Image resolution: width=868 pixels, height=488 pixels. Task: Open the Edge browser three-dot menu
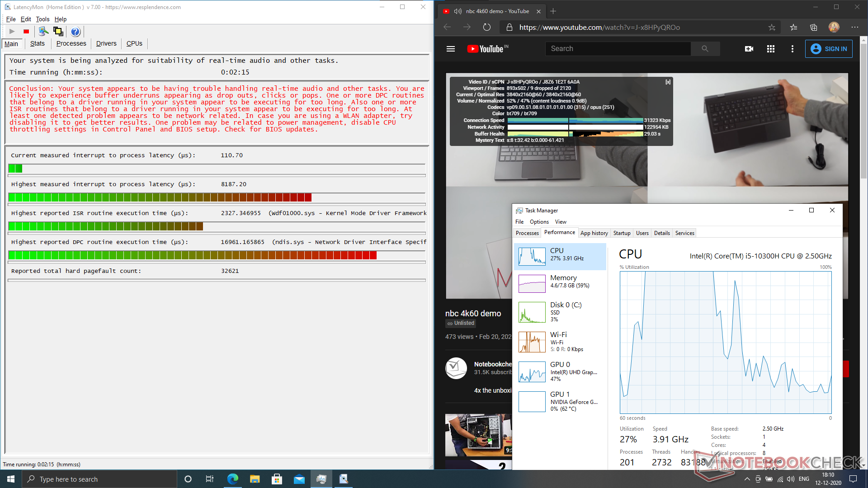click(854, 28)
